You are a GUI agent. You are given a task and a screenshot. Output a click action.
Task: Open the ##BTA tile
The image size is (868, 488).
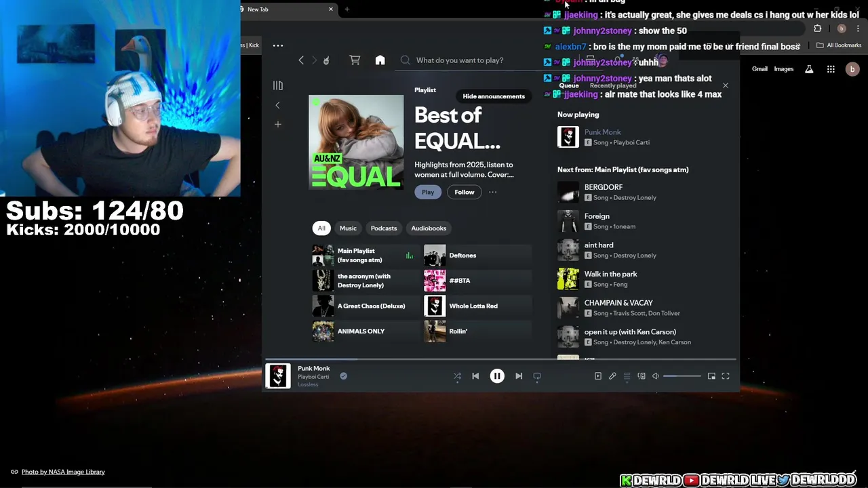477,281
